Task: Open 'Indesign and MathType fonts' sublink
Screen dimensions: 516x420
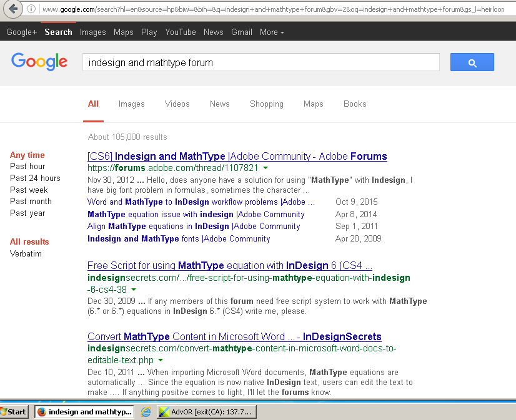Action: (179, 238)
